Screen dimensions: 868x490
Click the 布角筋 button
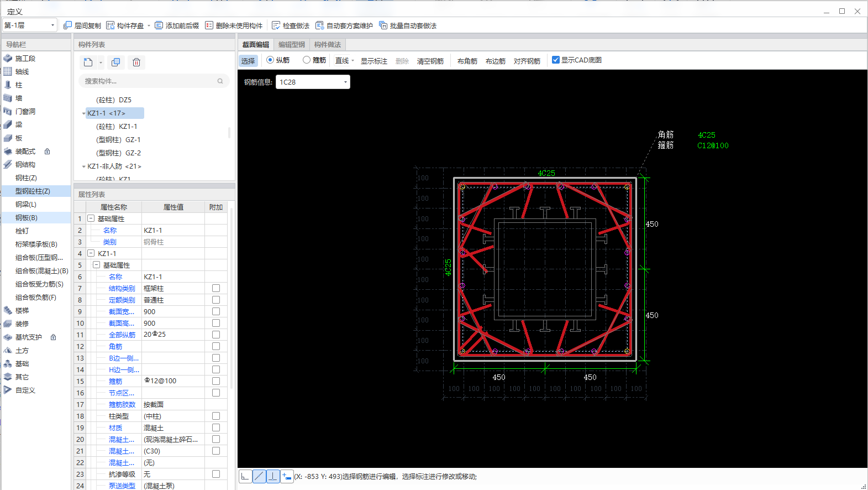467,60
